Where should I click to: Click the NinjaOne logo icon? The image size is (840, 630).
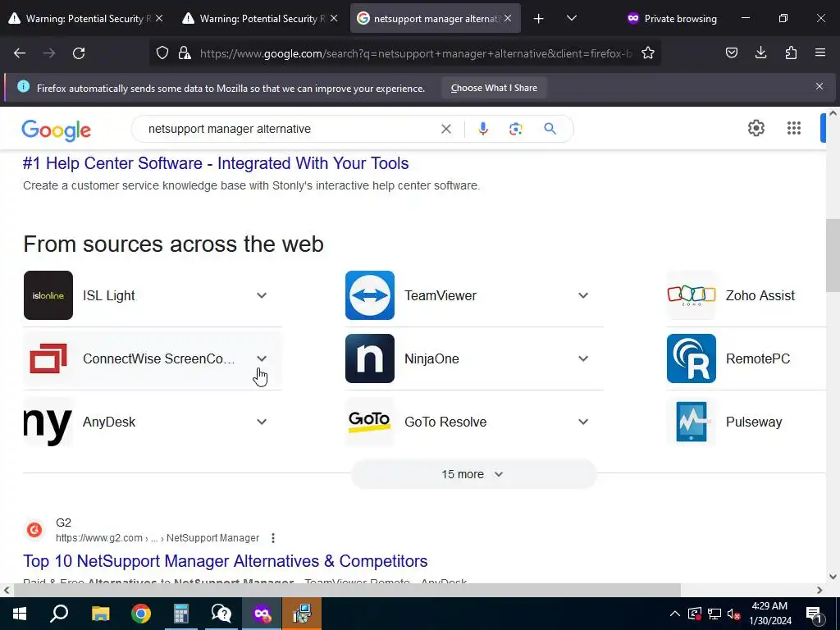point(370,358)
